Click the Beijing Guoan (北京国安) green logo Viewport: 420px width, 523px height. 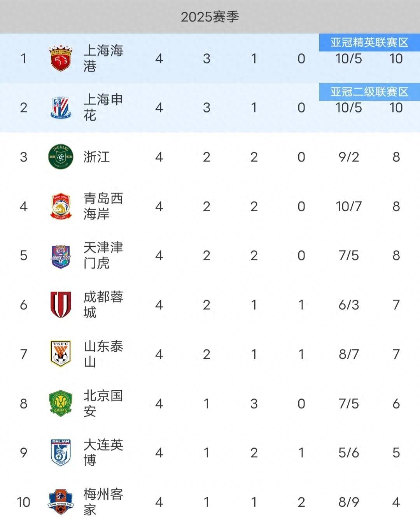[x=61, y=404]
